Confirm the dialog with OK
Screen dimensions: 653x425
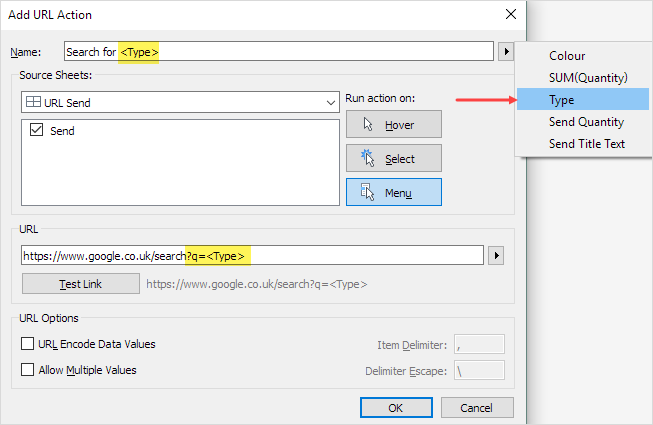click(x=396, y=408)
